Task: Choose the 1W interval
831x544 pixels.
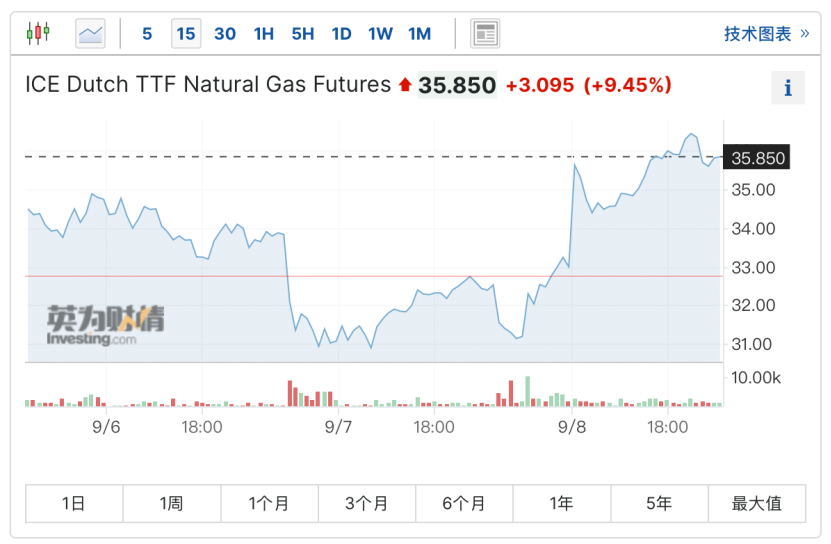Action: pyautogui.click(x=380, y=34)
